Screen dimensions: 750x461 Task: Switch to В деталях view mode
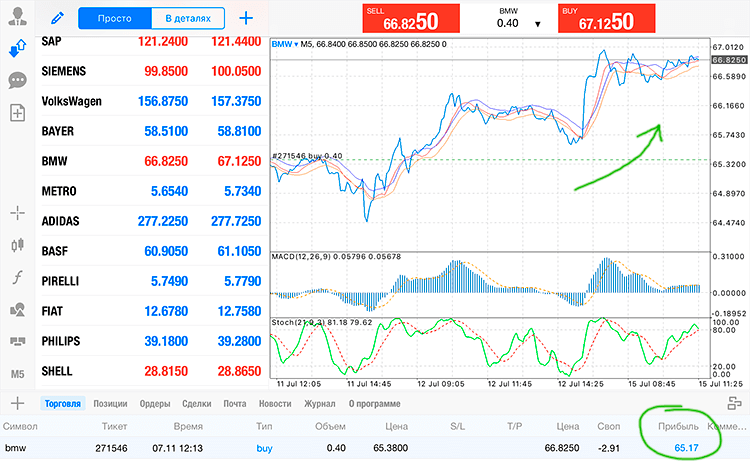pyautogui.click(x=188, y=18)
